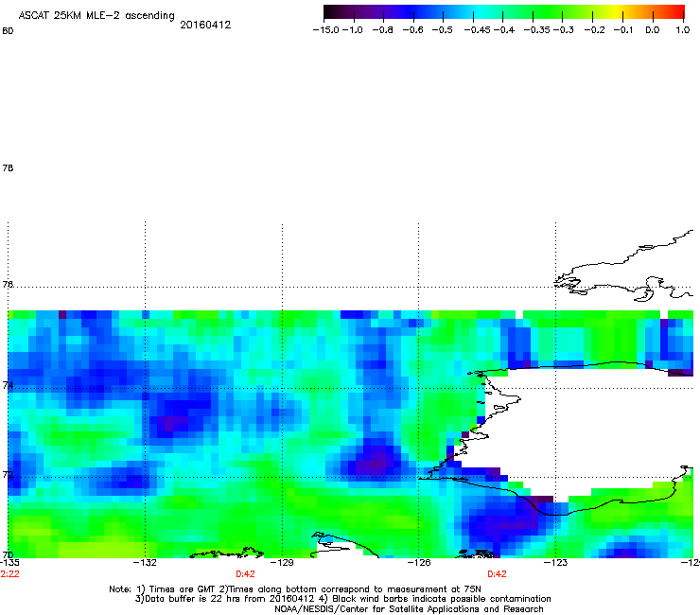The image size is (700, 615).
Task: Select the -0.35 color scale label
Action: [x=537, y=30]
